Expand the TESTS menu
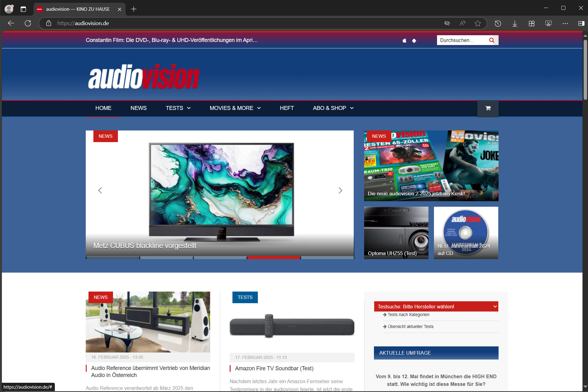The image size is (588, 392). pos(178,108)
